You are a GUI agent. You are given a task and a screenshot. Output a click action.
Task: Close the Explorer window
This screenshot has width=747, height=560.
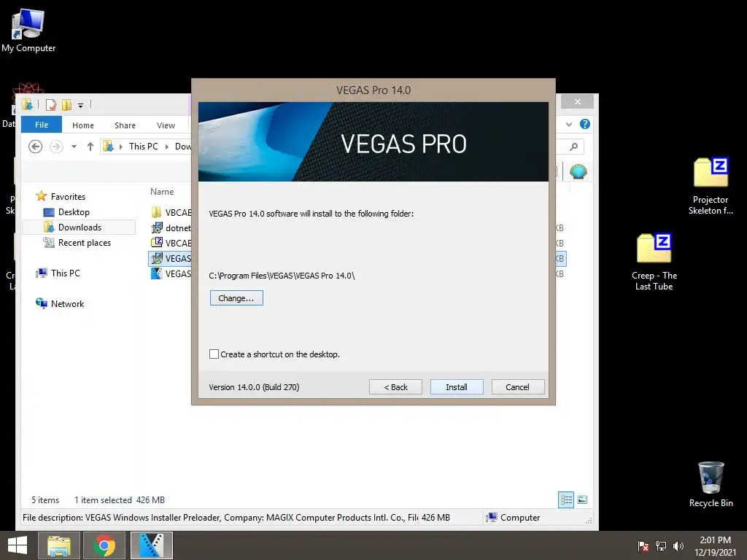578,101
